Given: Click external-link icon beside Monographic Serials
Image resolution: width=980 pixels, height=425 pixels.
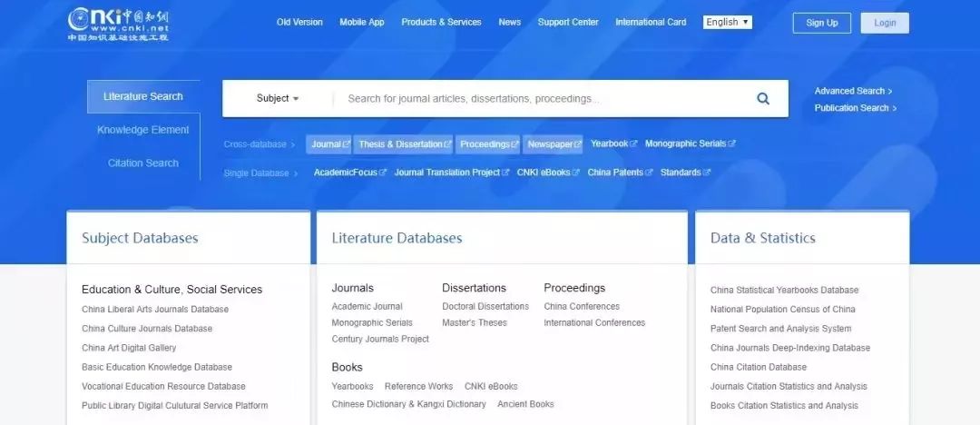Looking at the screenshot, I should (x=732, y=144).
